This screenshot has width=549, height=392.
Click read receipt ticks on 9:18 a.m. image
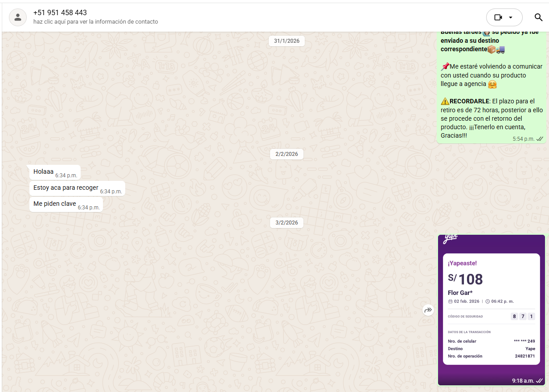(539, 381)
